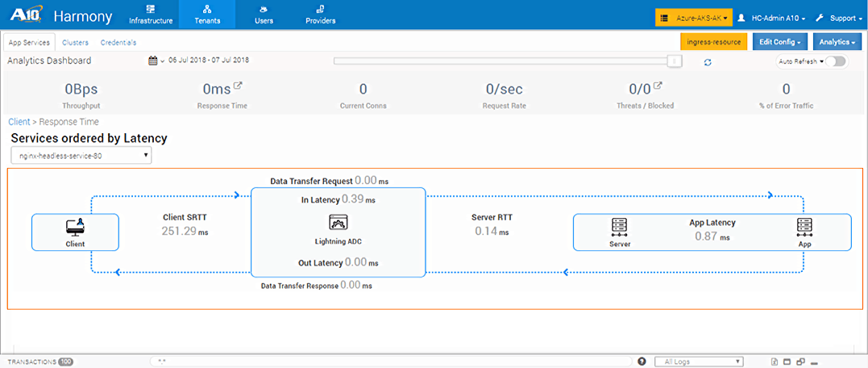Click the export to Excel icon
868x368 pixels.
pyautogui.click(x=775, y=362)
